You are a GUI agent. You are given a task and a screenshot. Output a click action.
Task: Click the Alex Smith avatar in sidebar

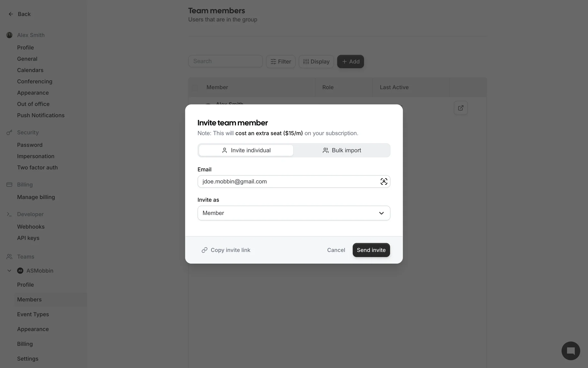9,35
